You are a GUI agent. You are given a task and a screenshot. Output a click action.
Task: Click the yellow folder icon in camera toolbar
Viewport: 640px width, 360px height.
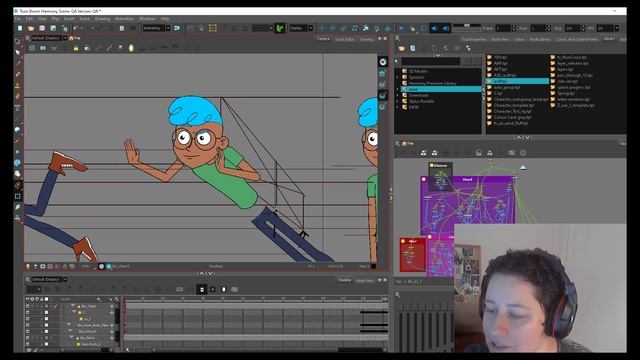tap(76, 48)
